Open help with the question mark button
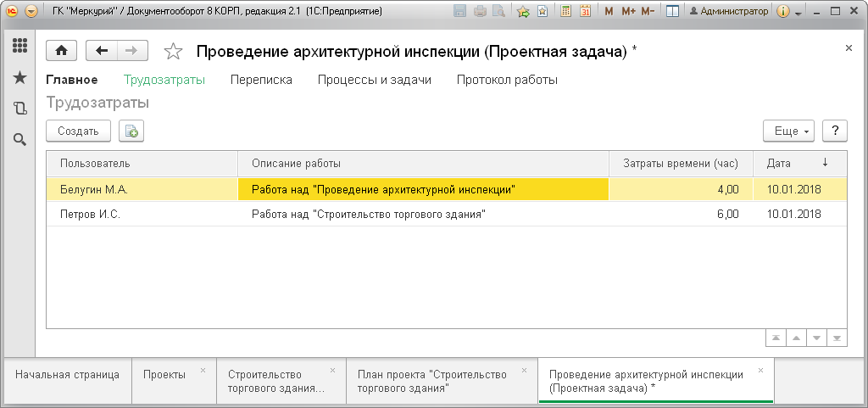Screen dimensions: 868x408 [835, 131]
